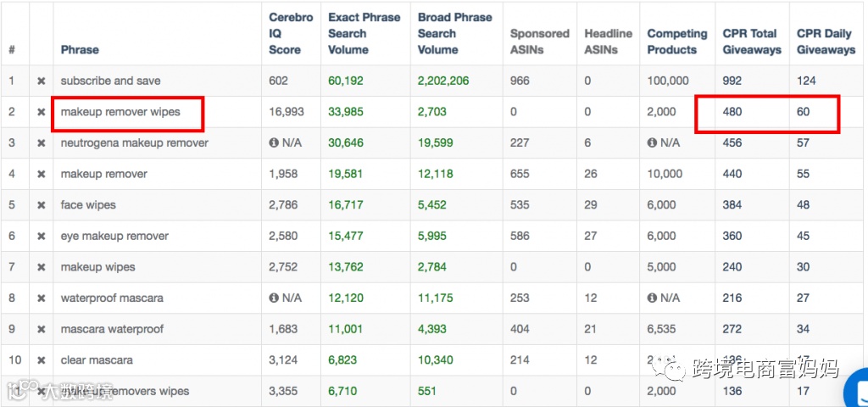Sort by Phrase column header
The height and width of the screenshot is (407, 868).
point(80,50)
